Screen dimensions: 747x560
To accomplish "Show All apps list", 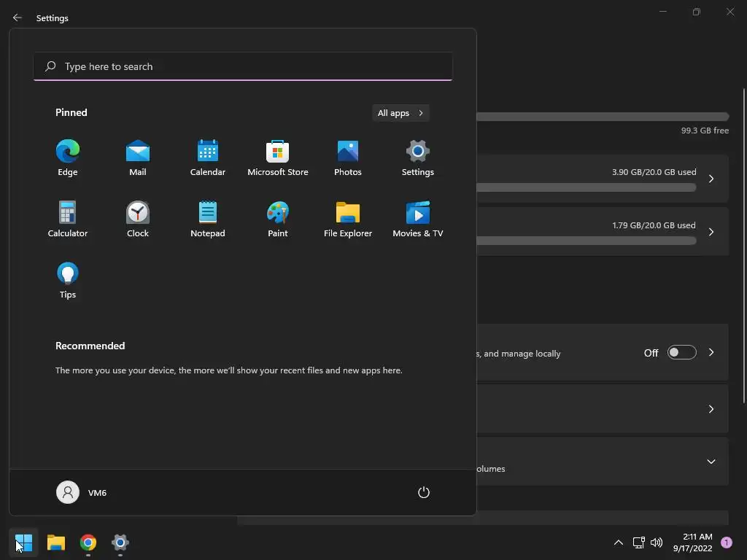I will click(400, 113).
